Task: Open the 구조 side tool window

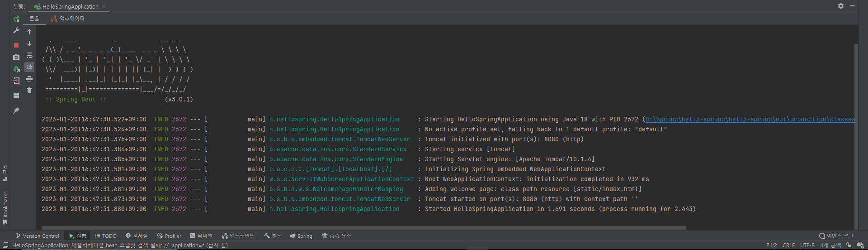Action: click(5, 173)
